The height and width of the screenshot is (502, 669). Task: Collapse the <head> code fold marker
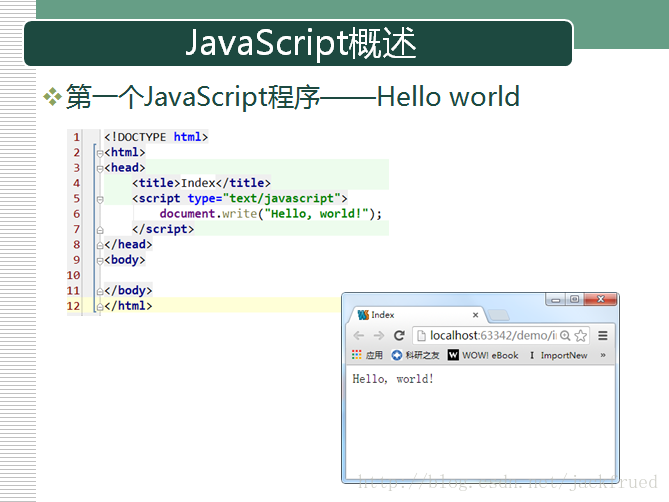click(x=99, y=168)
